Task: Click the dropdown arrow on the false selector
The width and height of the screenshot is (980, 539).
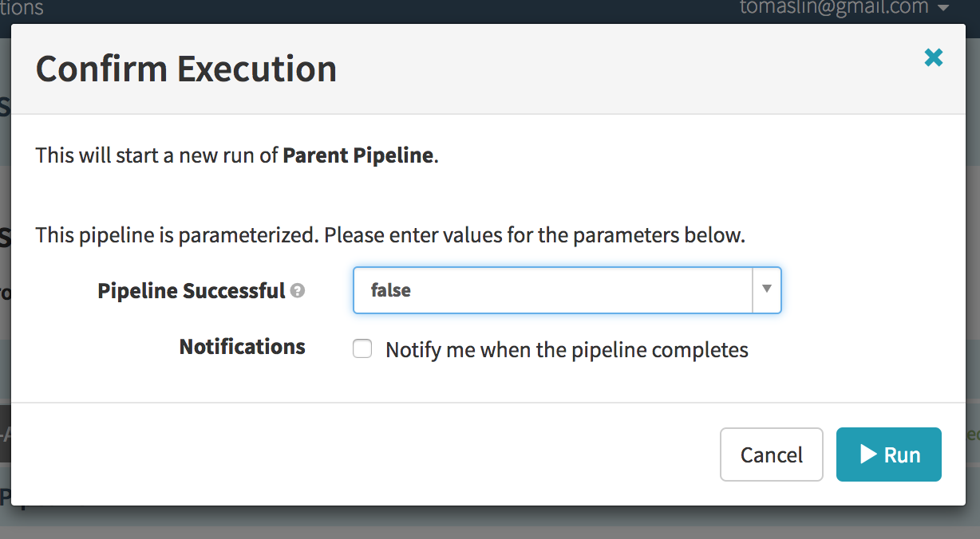Action: click(766, 289)
